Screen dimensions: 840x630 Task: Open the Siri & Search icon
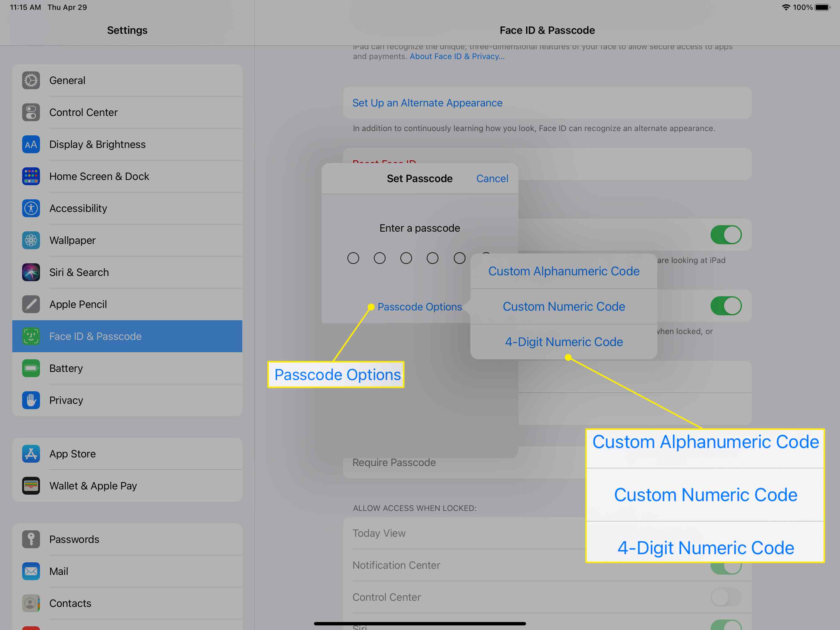(x=31, y=273)
